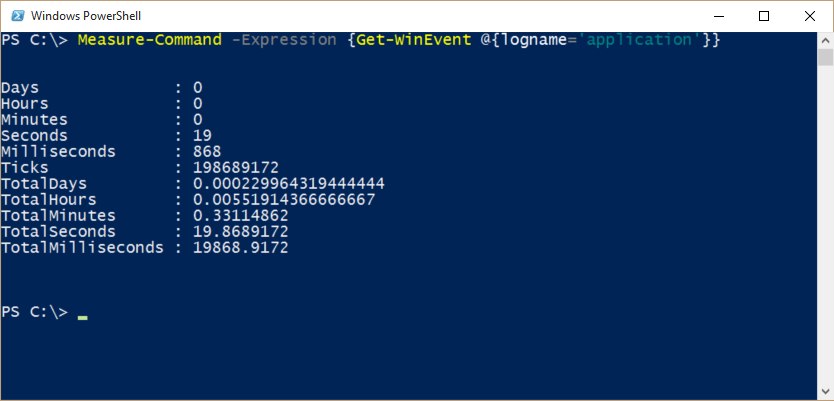
Task: Click the Seconds value 19
Action: 202,136
